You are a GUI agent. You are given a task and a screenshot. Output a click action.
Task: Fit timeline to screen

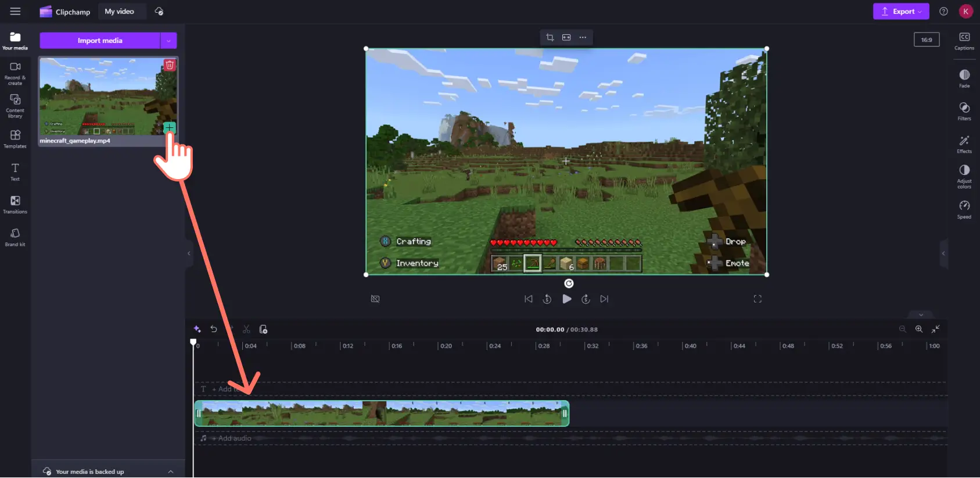[935, 329]
